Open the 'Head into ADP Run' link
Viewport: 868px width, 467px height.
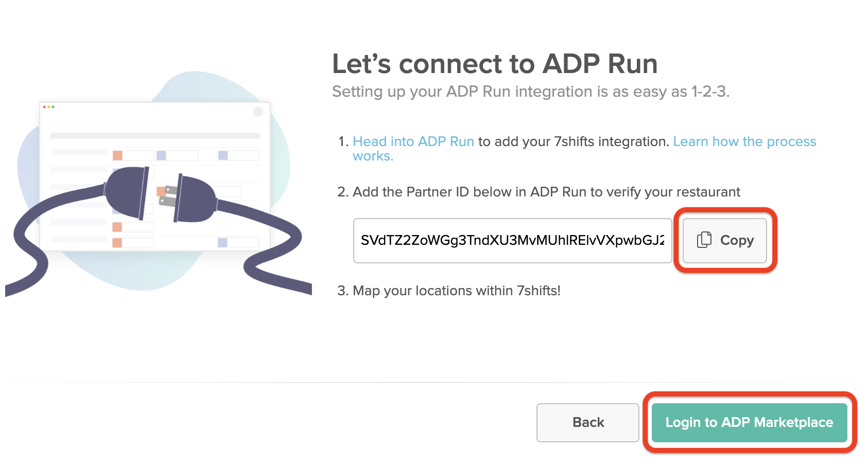tap(413, 141)
